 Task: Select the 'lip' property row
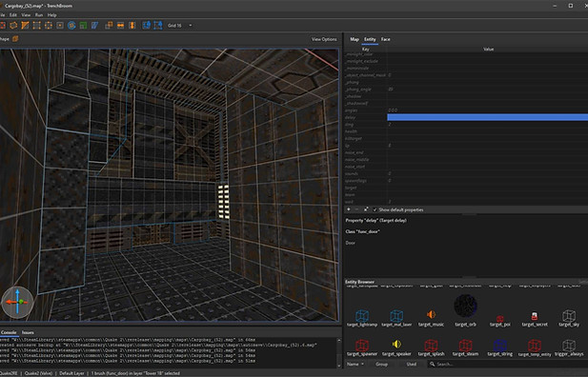pos(466,146)
